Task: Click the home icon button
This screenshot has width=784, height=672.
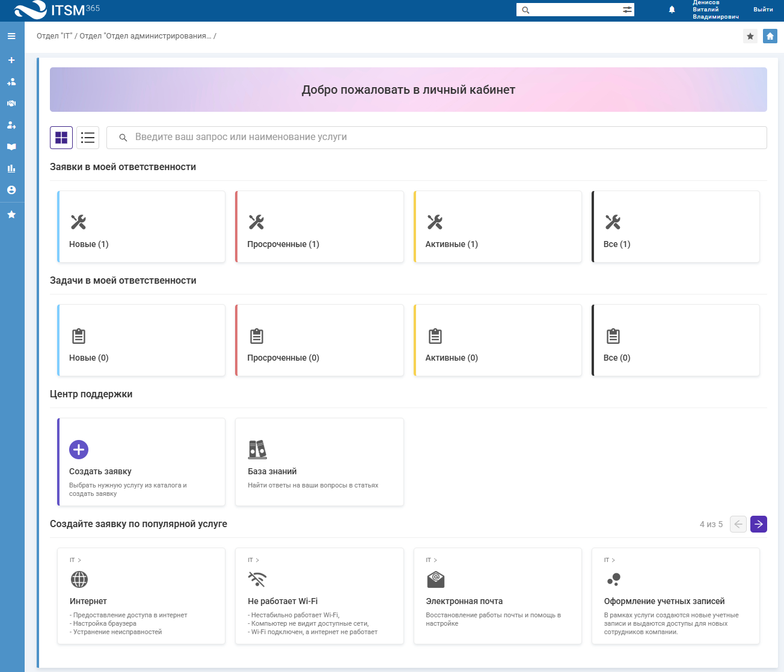Action: point(770,36)
